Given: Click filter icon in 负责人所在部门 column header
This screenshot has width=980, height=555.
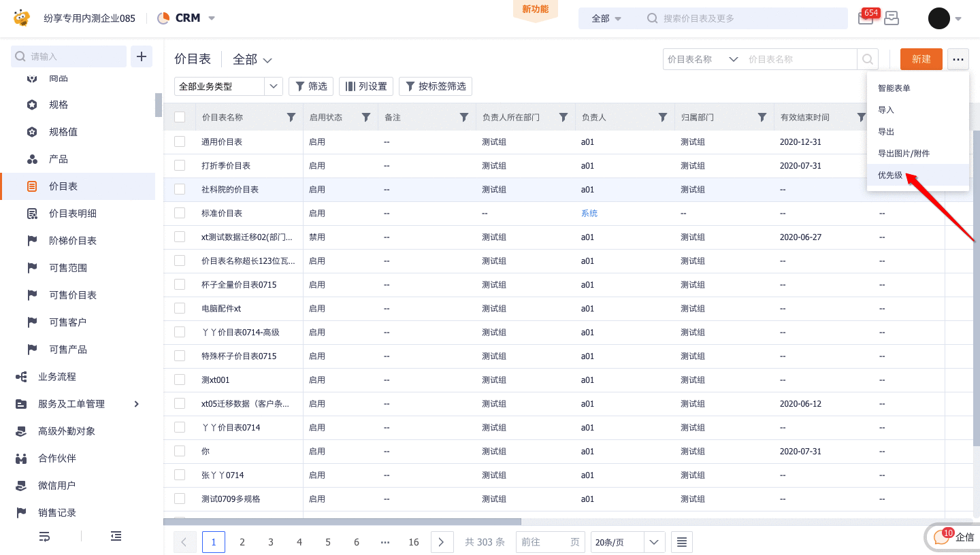Looking at the screenshot, I should tap(563, 117).
